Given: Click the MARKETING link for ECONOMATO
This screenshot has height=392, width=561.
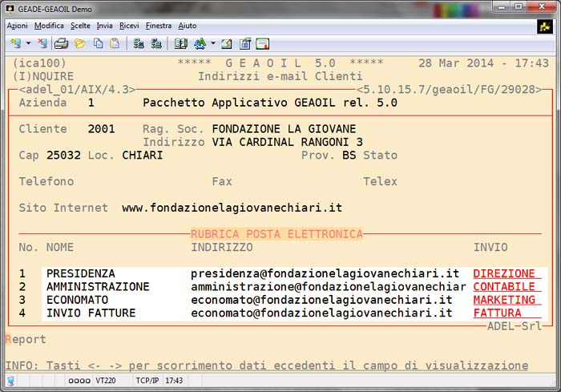Looking at the screenshot, I should pyautogui.click(x=504, y=300).
